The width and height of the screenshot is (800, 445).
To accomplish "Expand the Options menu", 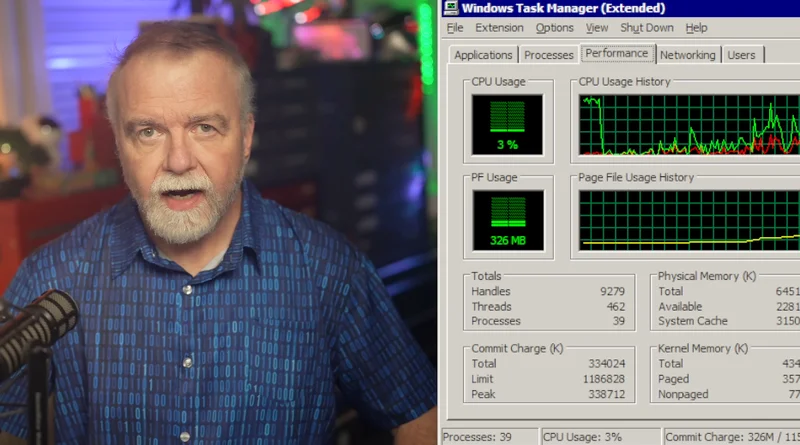I will click(x=554, y=28).
